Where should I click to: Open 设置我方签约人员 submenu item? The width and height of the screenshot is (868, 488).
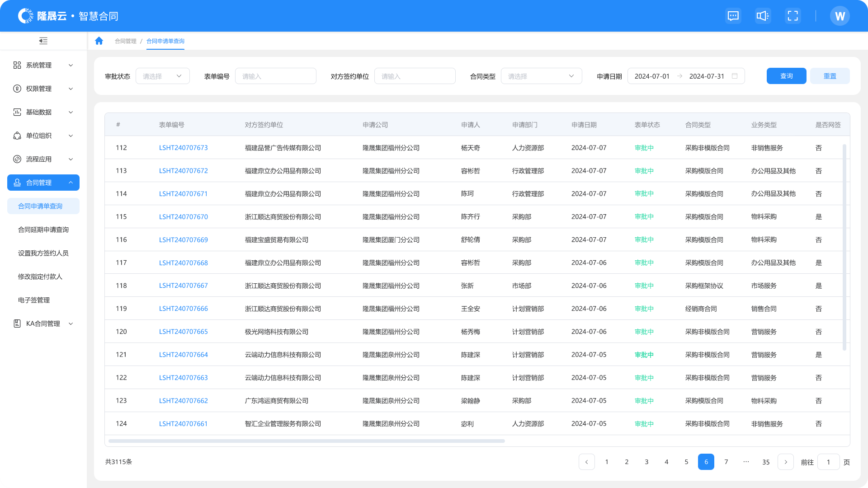click(43, 253)
